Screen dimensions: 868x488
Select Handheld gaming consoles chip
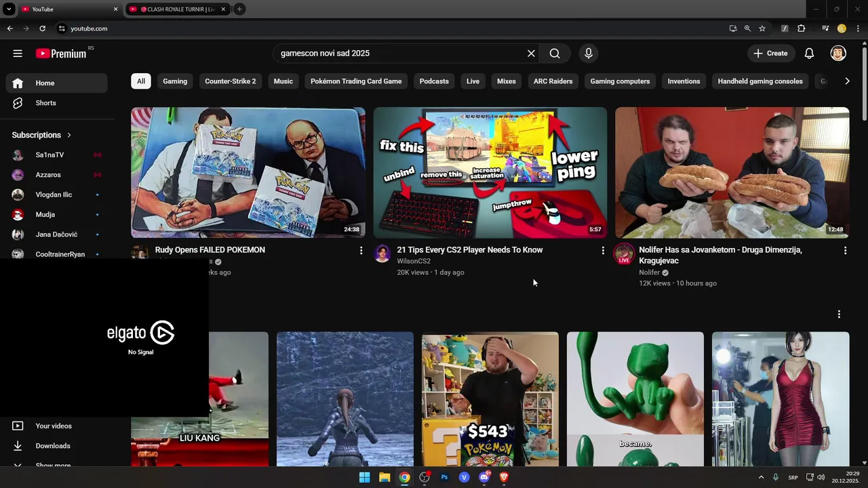[760, 81]
